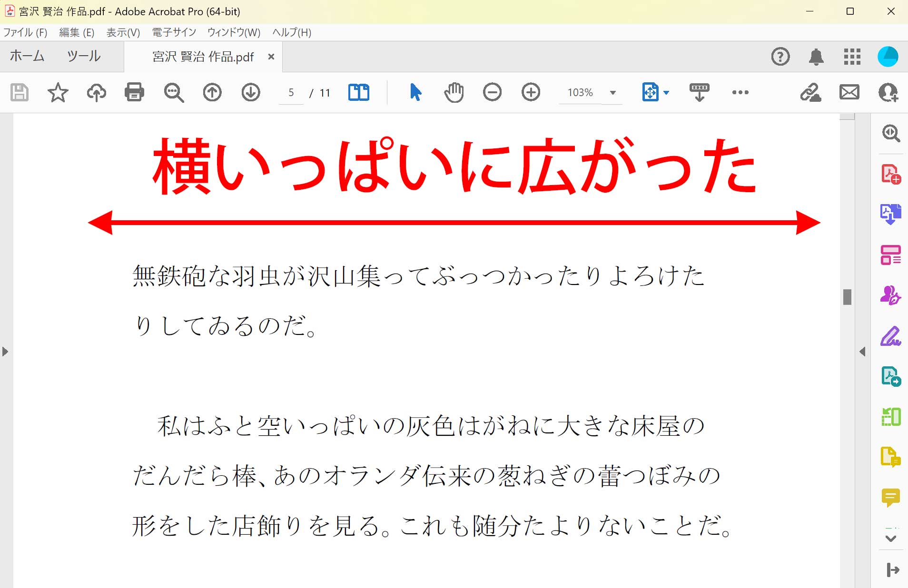Show more tools via three dots
The height and width of the screenshot is (588, 908).
740,92
